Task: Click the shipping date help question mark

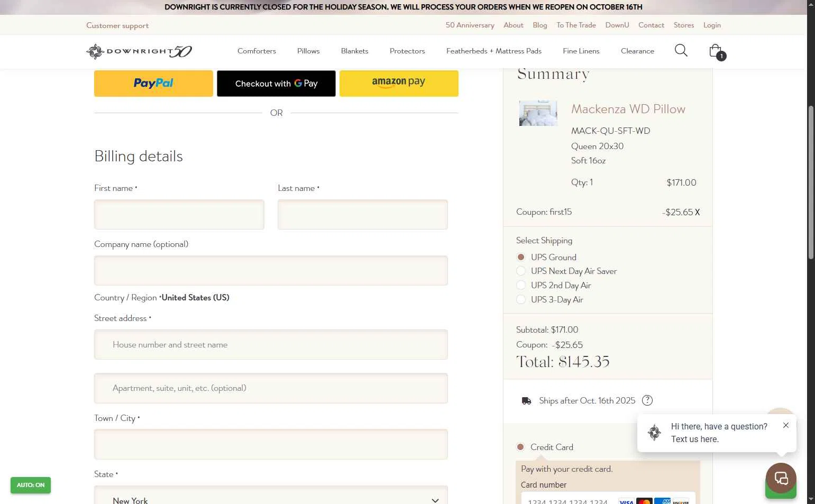Action: coord(647,400)
